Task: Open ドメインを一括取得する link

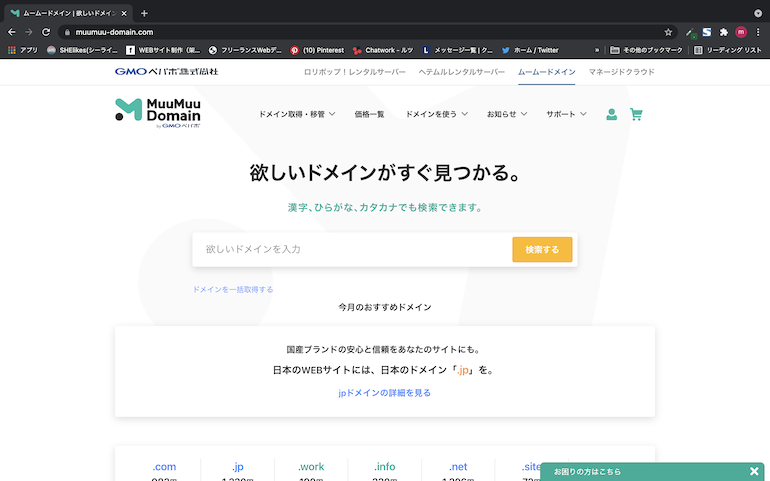Action: coord(233,289)
